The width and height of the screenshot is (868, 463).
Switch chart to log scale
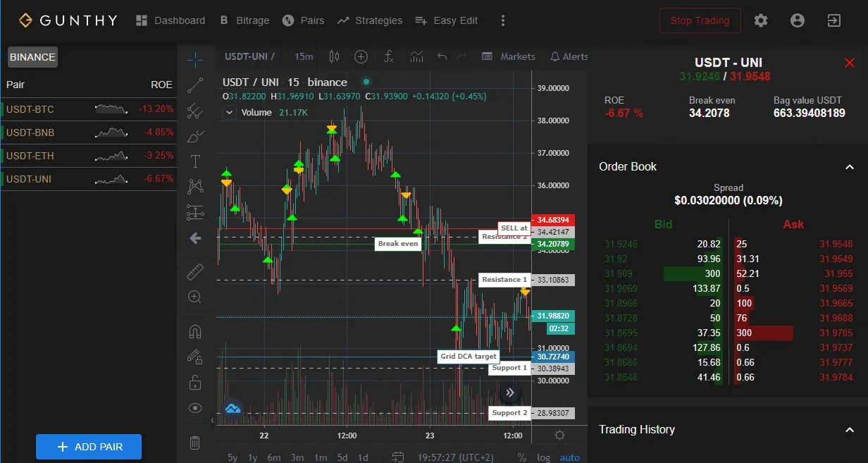click(543, 457)
